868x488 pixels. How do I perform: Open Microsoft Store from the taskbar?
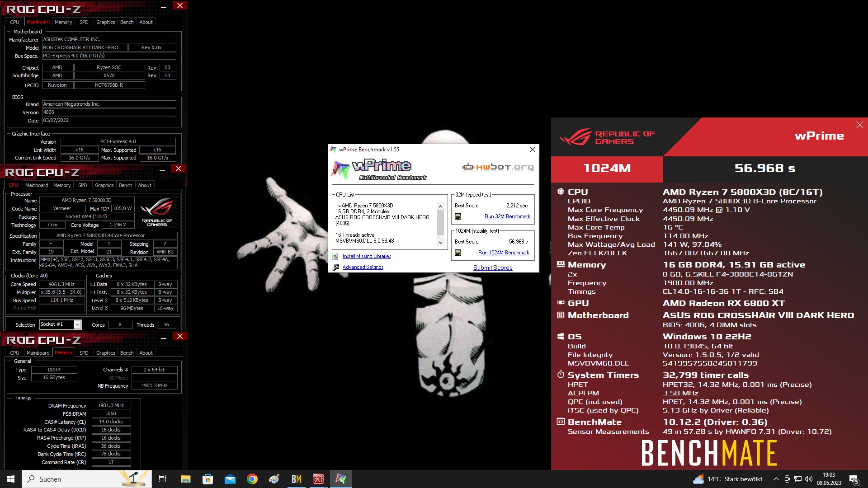(208, 479)
